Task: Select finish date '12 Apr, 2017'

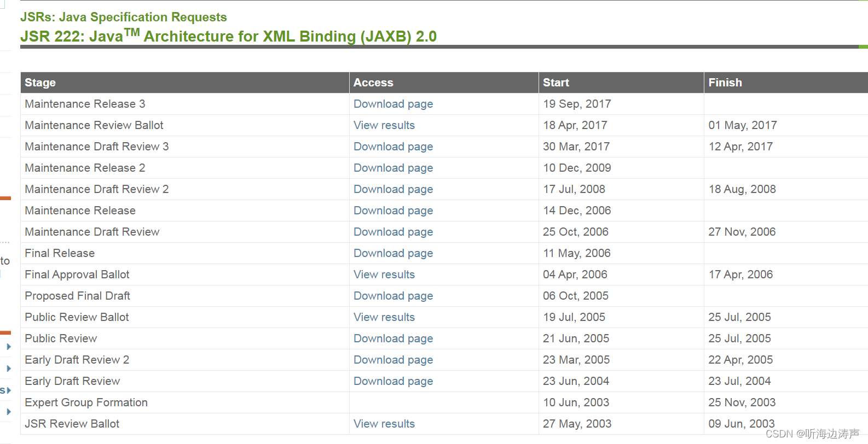Action: pos(740,147)
